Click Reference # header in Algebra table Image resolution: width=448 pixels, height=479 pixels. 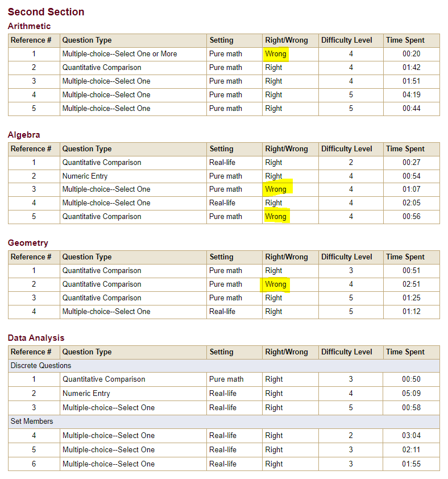(x=31, y=149)
